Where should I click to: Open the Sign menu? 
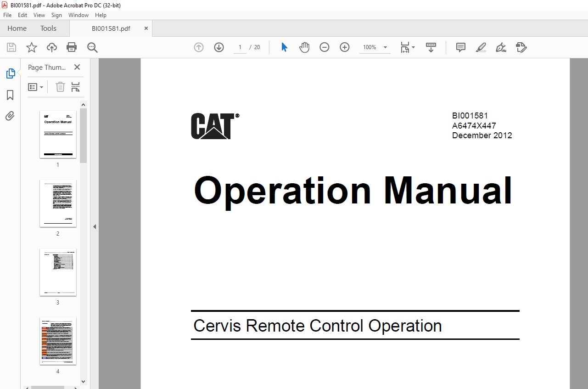(56, 15)
